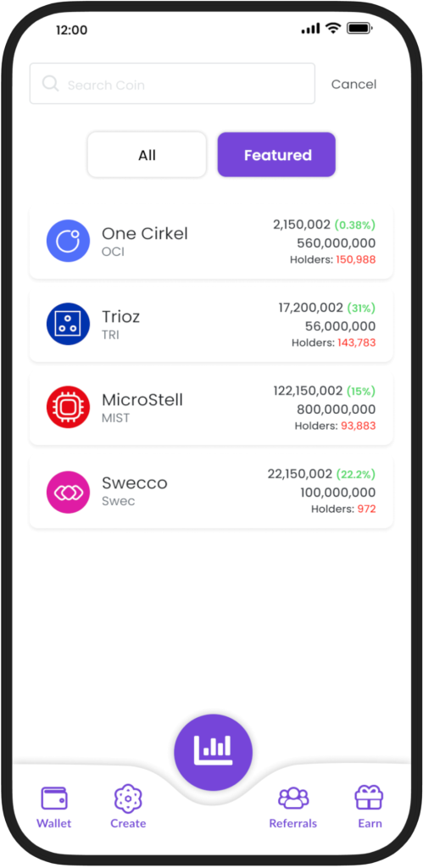The height and width of the screenshot is (868, 423).
Task: Focus the Search Coin input field
Action: 172,84
